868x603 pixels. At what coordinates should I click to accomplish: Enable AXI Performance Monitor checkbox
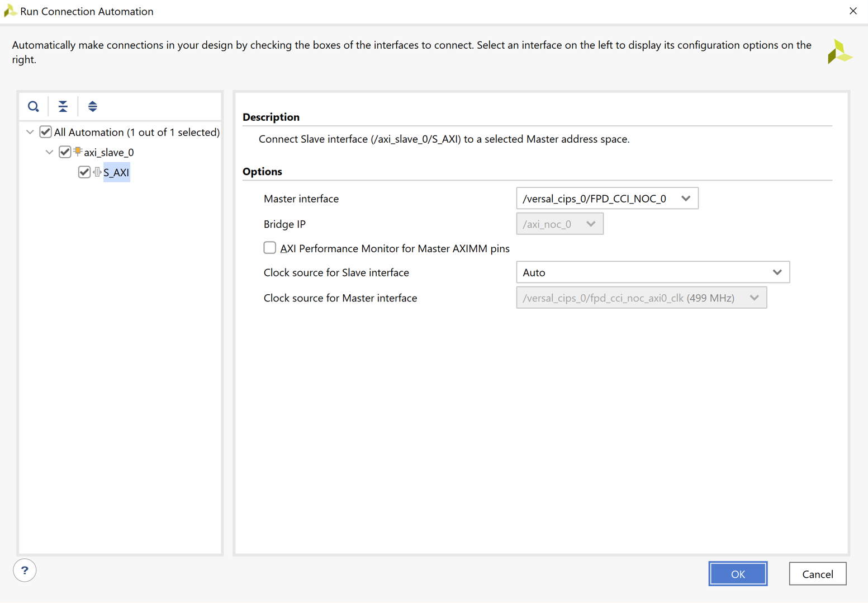pos(270,248)
